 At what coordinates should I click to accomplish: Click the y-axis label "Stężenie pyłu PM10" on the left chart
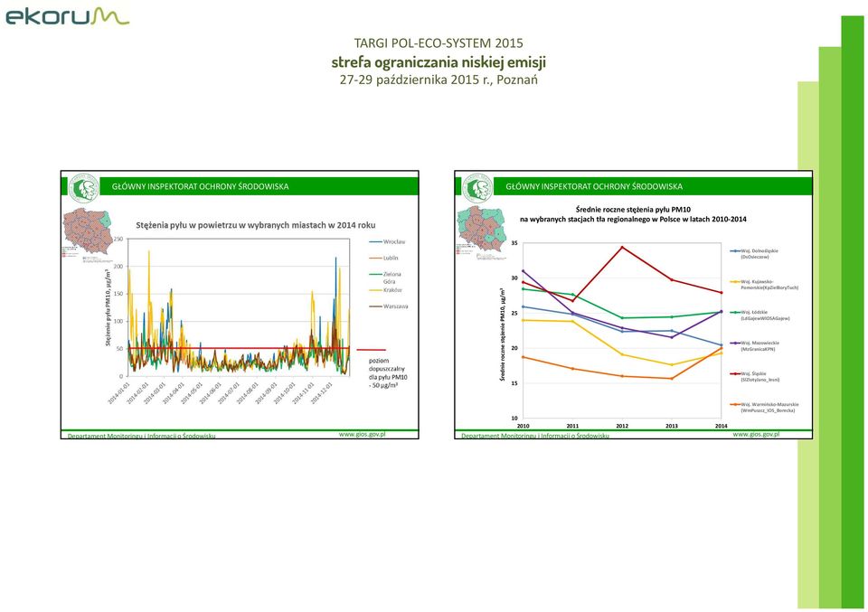pyautogui.click(x=108, y=307)
